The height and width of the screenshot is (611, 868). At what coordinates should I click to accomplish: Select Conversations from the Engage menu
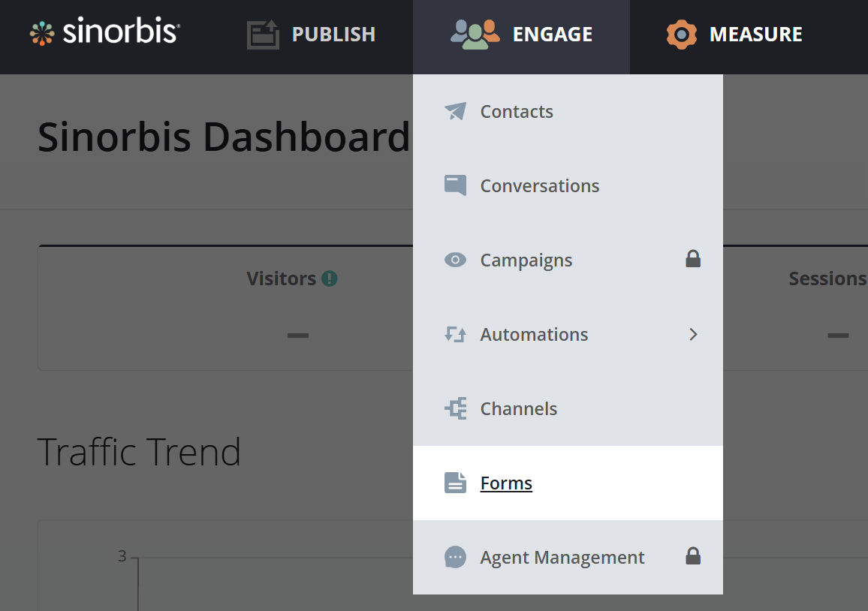pos(539,186)
